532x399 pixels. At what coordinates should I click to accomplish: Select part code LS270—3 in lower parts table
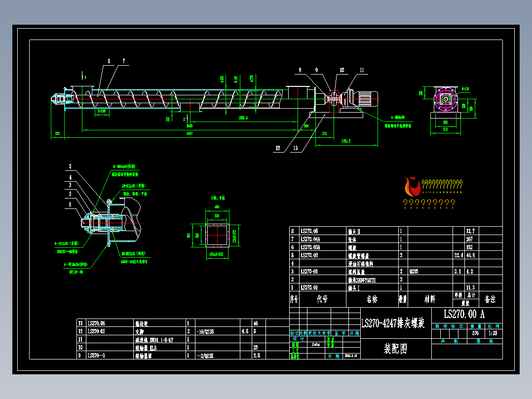[x=96, y=356]
